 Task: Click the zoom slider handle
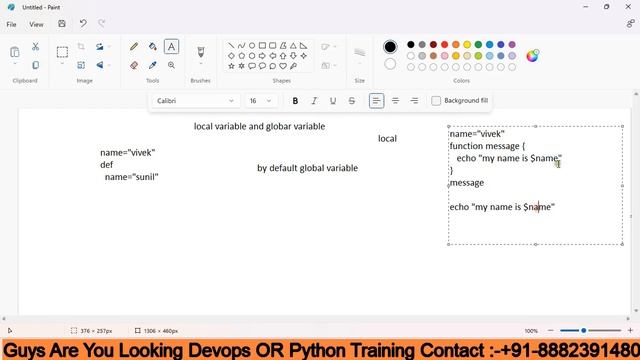584,331
